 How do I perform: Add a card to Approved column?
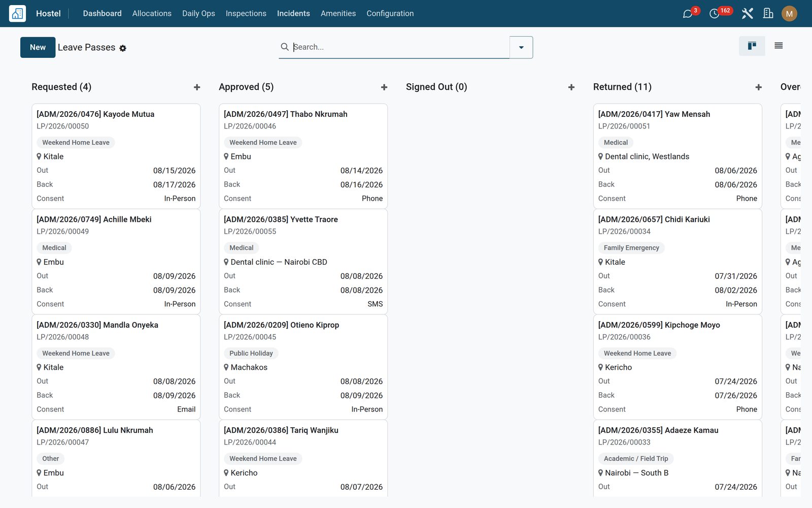click(x=384, y=87)
